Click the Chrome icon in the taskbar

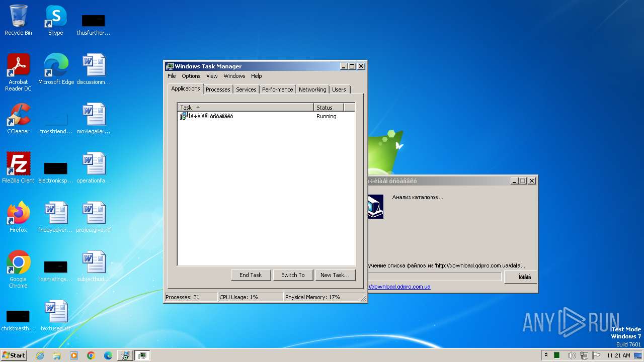coord(91,355)
